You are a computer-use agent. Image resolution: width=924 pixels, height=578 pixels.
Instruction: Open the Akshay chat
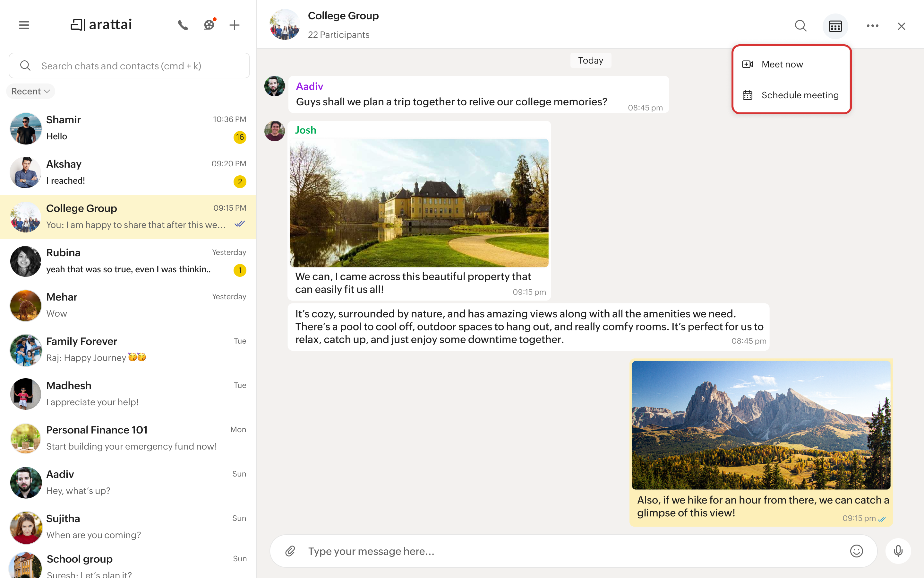click(128, 172)
